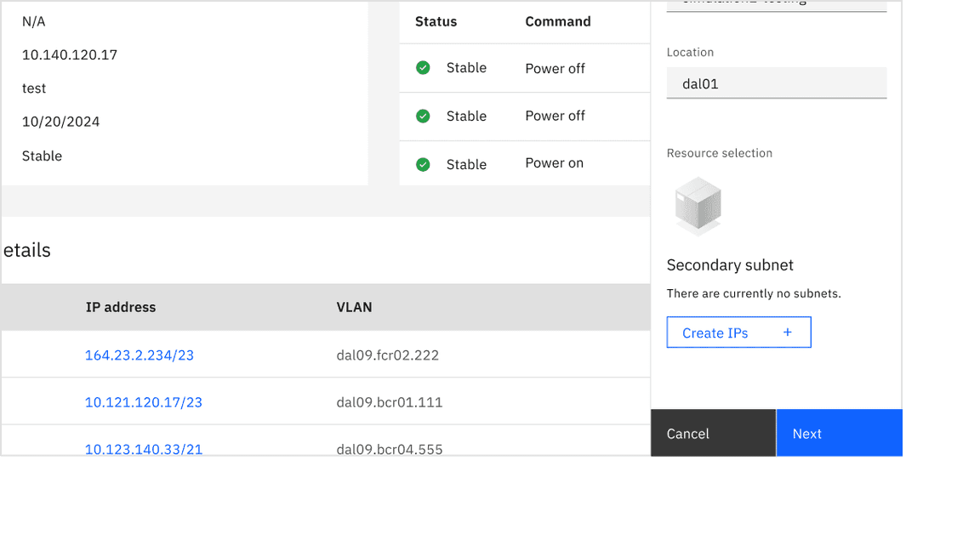Image resolution: width=980 pixels, height=551 pixels.
Task: Select the dal09.bcr01.111 VLAN cell
Action: pos(390,402)
